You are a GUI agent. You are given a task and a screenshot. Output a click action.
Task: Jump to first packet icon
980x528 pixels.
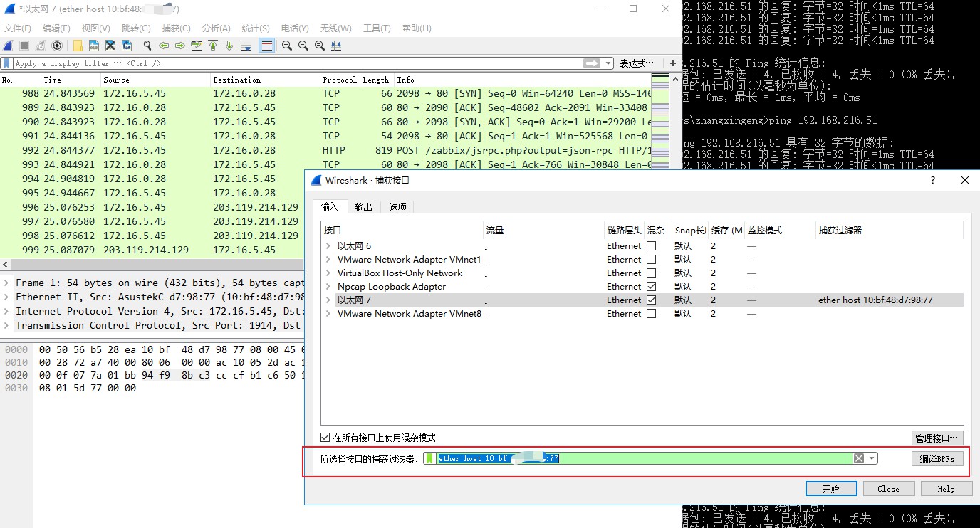(213, 46)
